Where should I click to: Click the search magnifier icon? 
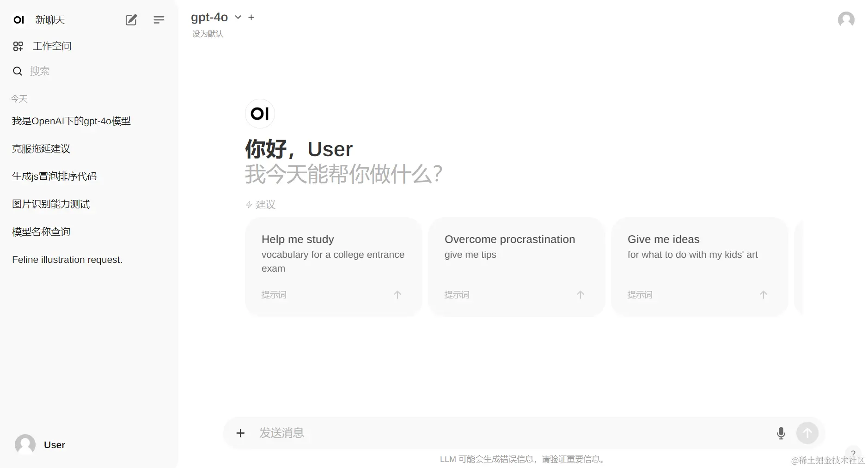point(17,71)
